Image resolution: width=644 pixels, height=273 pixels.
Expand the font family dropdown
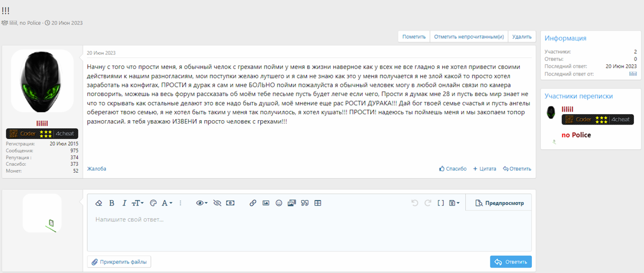coord(167,203)
